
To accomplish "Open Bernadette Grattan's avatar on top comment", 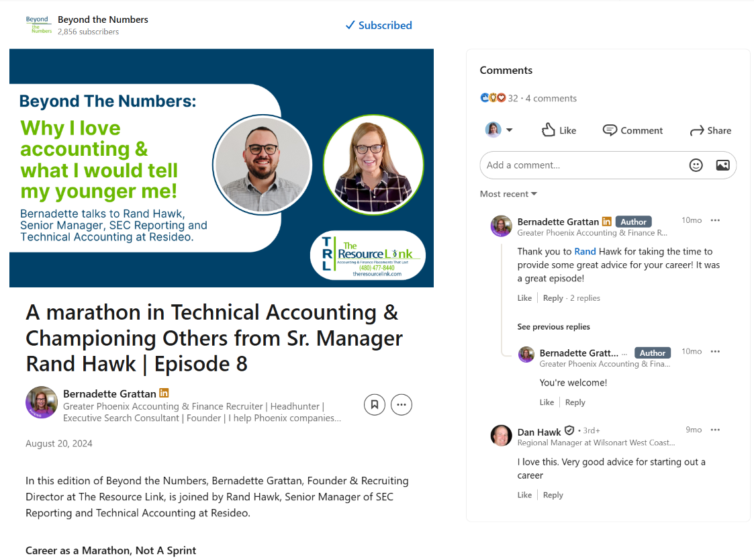I will pos(501,226).
